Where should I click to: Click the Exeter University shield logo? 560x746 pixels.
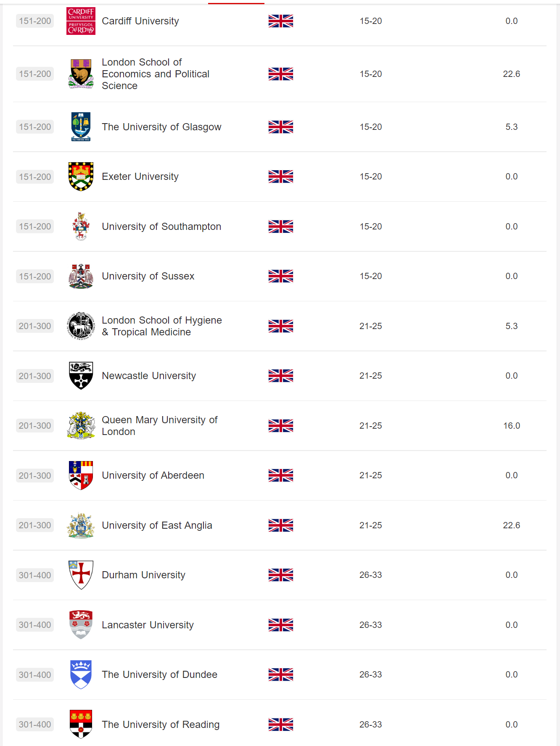pyautogui.click(x=81, y=177)
